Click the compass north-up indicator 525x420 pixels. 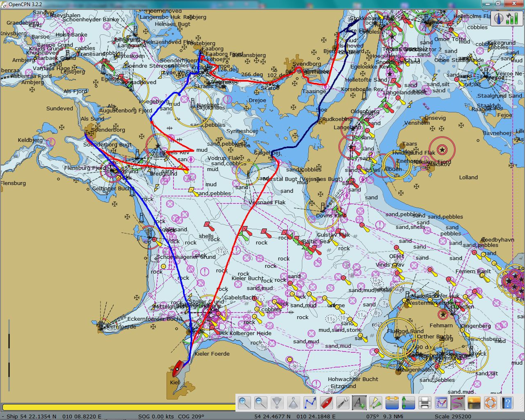(499, 18)
